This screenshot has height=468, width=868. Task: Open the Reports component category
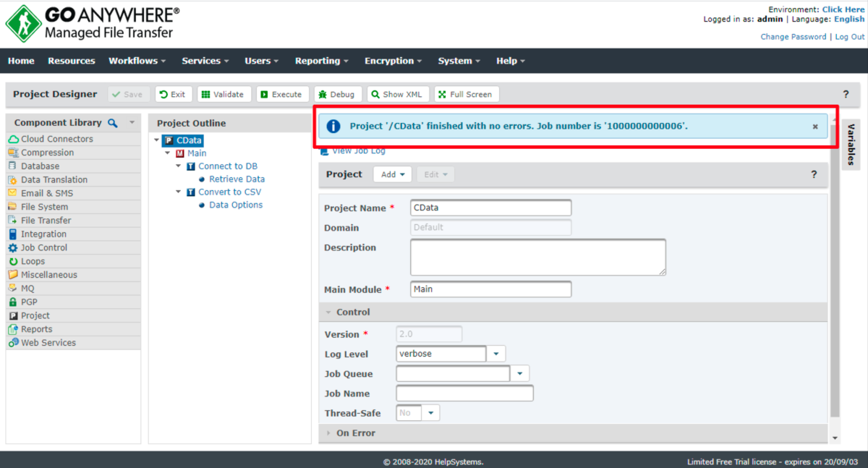click(x=73, y=329)
